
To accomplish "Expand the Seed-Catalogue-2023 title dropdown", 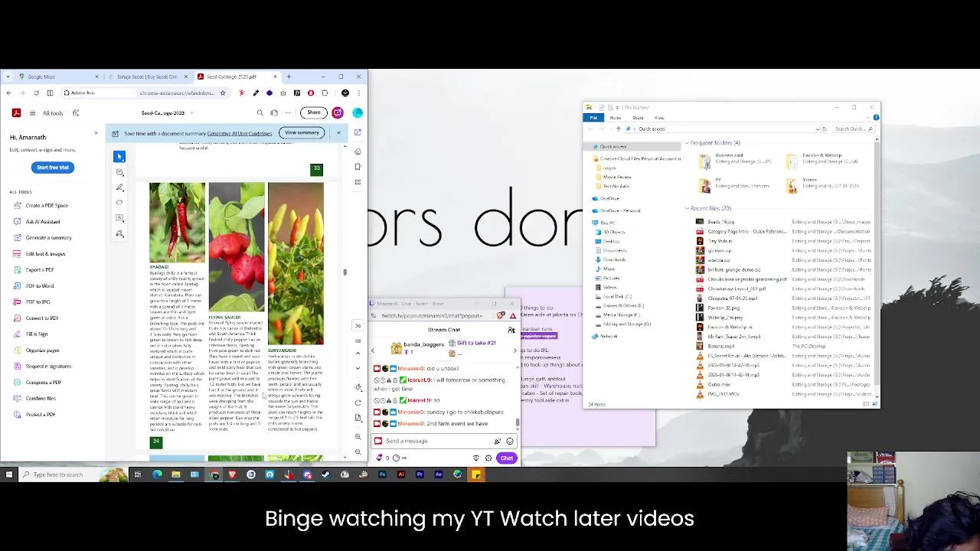I will click(191, 113).
